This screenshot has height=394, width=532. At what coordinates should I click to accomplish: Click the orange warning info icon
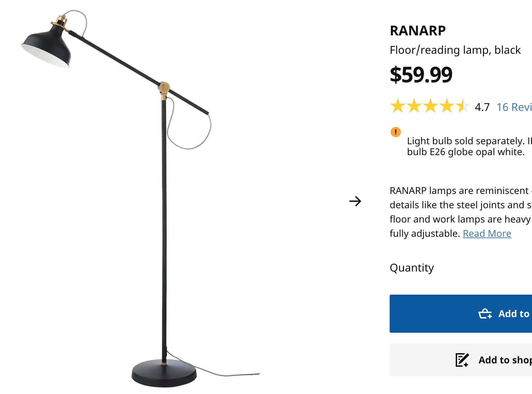pos(395,132)
